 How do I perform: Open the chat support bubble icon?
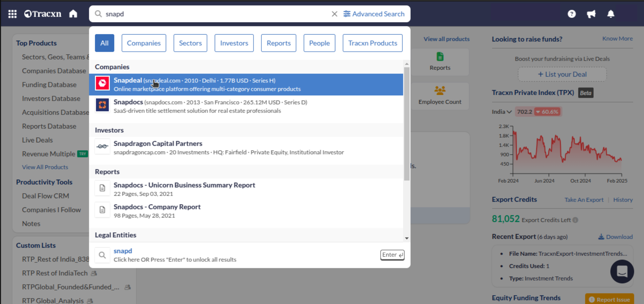[622, 271]
